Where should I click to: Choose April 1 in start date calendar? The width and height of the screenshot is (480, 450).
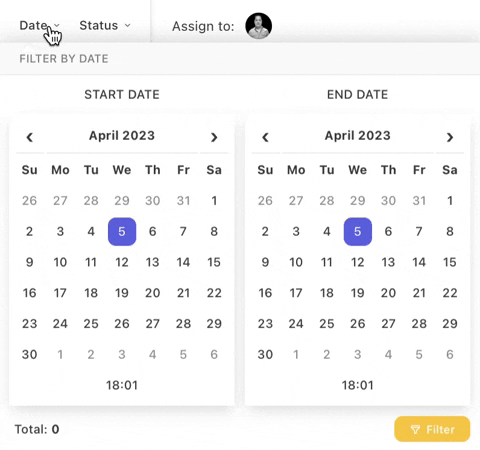pyautogui.click(x=214, y=201)
